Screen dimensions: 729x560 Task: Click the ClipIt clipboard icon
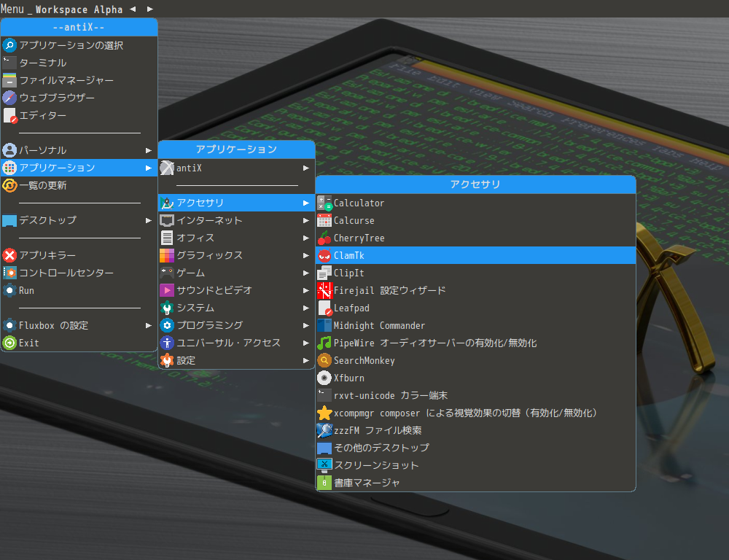click(x=324, y=273)
